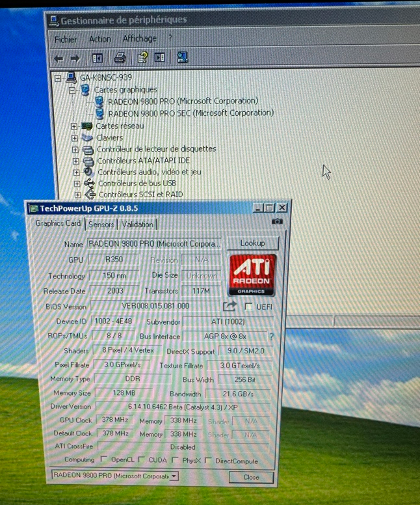Click the ATA/ATAPI IDE controllers icon
The height and width of the screenshot is (505, 420).
point(88,161)
